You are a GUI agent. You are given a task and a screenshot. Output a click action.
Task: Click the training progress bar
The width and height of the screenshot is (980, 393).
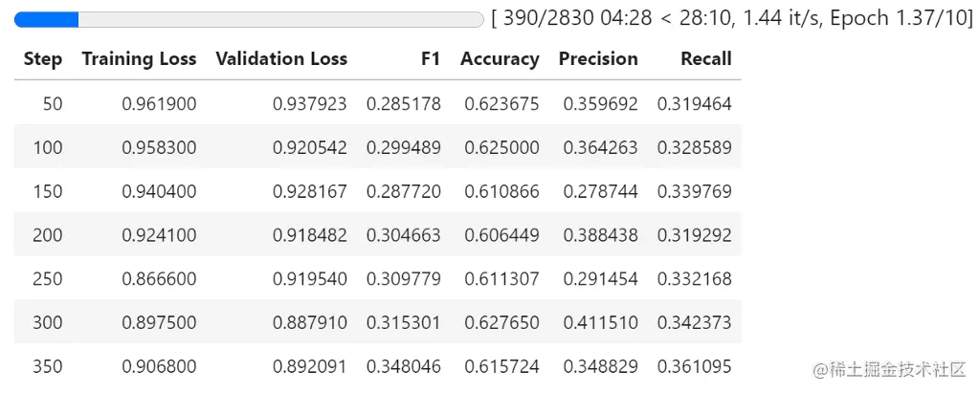click(x=249, y=19)
